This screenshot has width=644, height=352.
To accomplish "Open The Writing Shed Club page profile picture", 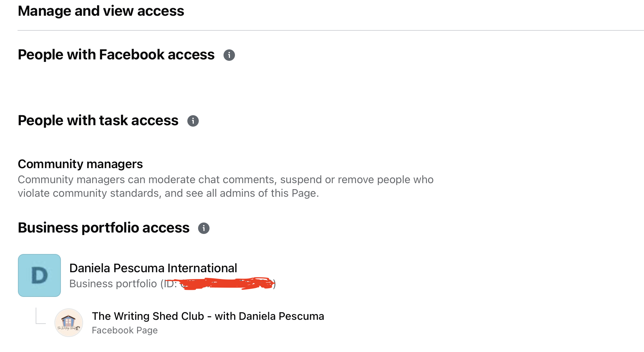I will (69, 323).
